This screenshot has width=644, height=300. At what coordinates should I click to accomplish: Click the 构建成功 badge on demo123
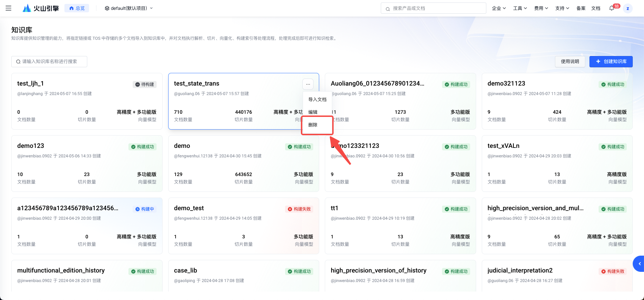tap(143, 147)
